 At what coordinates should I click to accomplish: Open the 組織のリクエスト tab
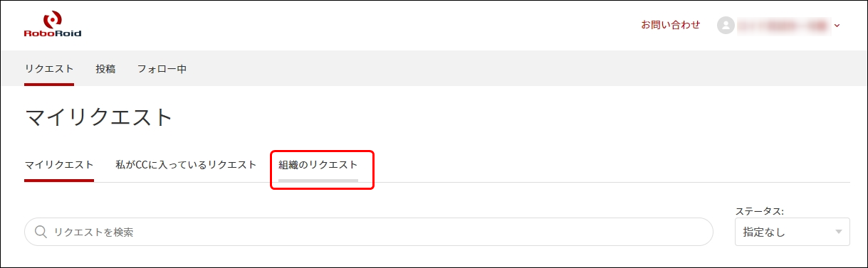tap(318, 165)
